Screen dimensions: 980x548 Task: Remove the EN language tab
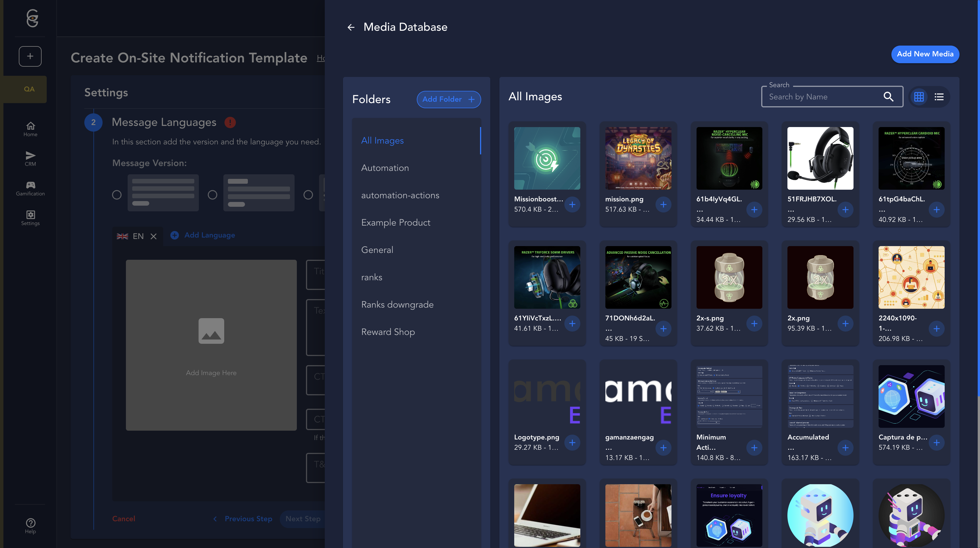click(x=153, y=236)
